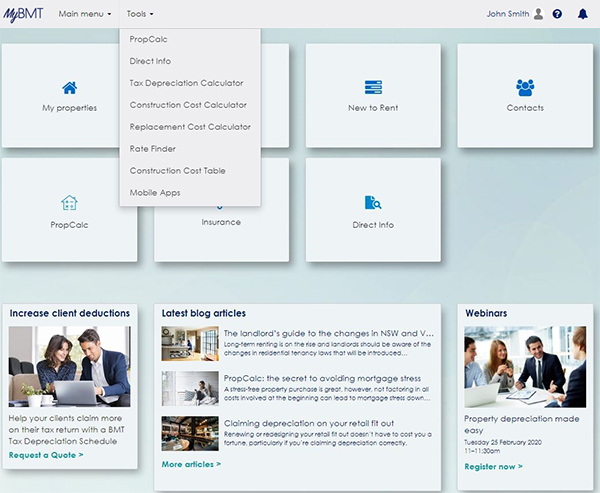600x493 pixels.
Task: Click the Request a Quote link
Action: coord(46,455)
